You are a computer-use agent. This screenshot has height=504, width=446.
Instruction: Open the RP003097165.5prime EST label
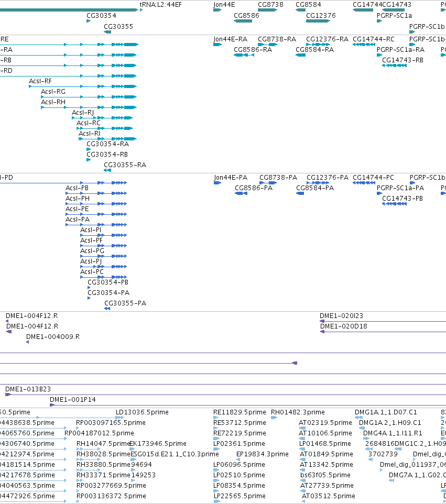(x=111, y=422)
